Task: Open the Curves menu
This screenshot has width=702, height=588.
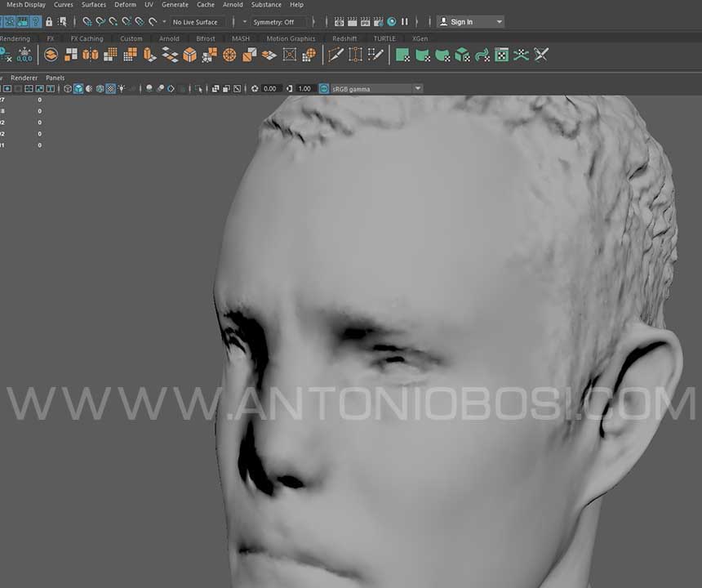Action: click(x=63, y=4)
